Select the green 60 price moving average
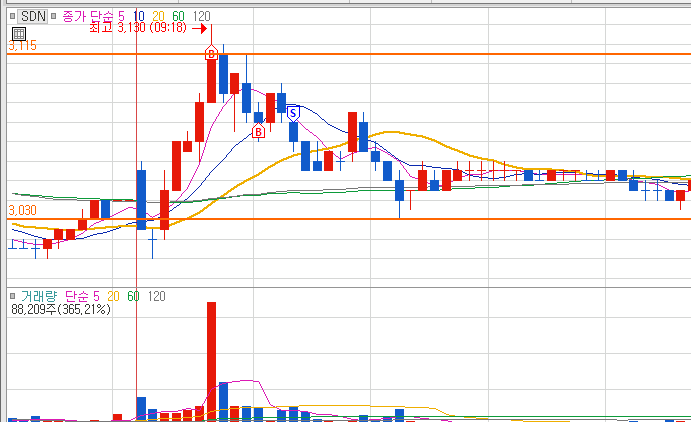This screenshot has height=422, width=691. pyautogui.click(x=178, y=17)
